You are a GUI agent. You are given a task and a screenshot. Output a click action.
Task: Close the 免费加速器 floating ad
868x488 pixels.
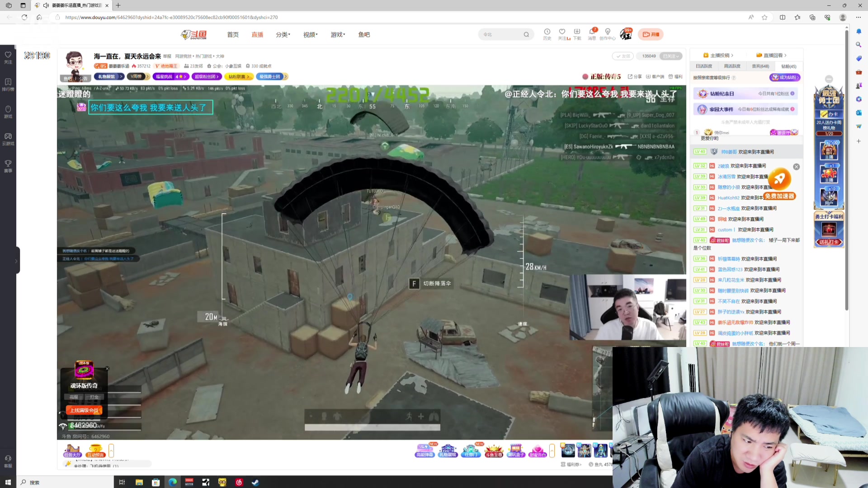tap(797, 167)
